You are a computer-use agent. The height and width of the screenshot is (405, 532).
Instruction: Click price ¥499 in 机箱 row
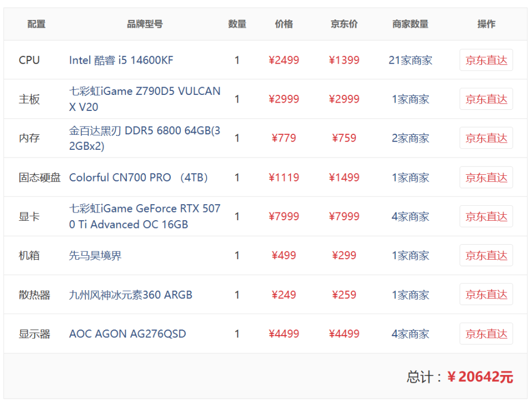[x=284, y=256]
